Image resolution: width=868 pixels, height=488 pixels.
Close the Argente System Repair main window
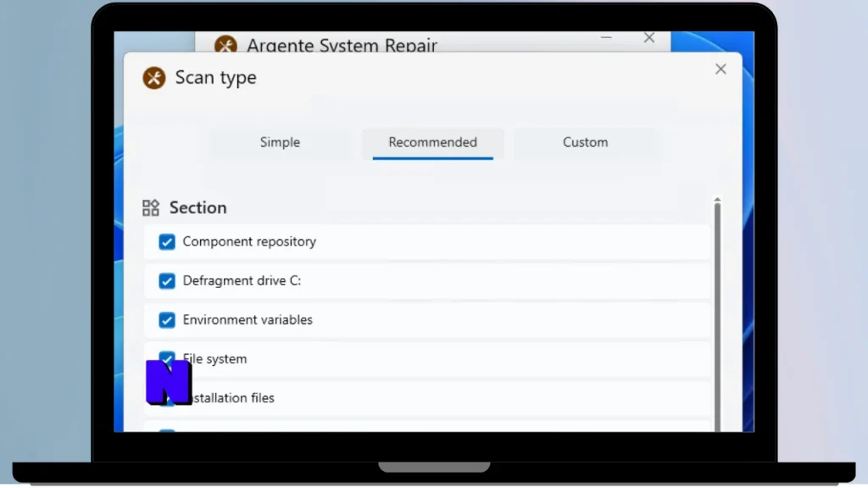click(x=649, y=37)
